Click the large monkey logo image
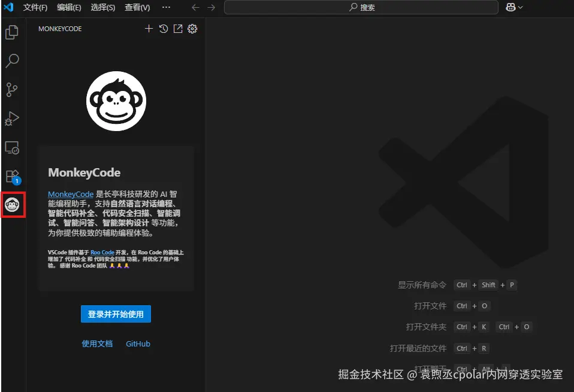 pyautogui.click(x=116, y=101)
